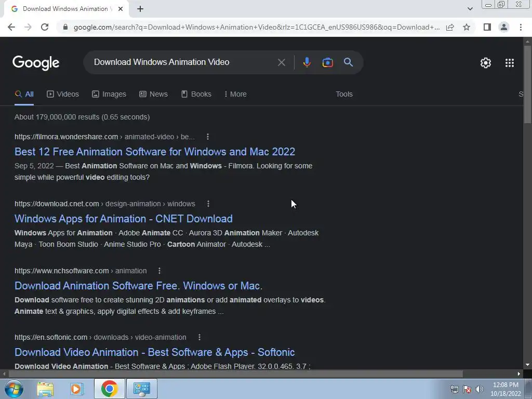
Task: Click the volume speaker tray icon
Action: click(480, 389)
